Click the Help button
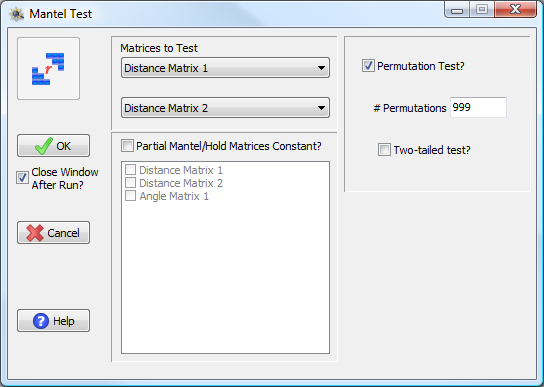This screenshot has width=544, height=387. [53, 321]
